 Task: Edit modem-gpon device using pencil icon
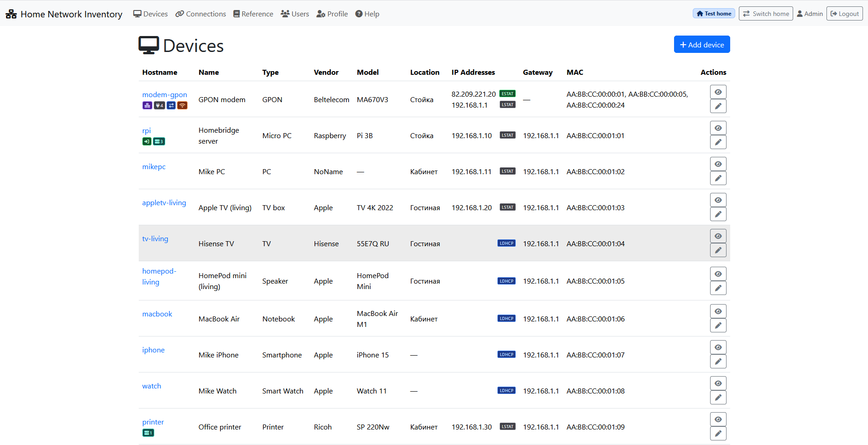tap(718, 106)
